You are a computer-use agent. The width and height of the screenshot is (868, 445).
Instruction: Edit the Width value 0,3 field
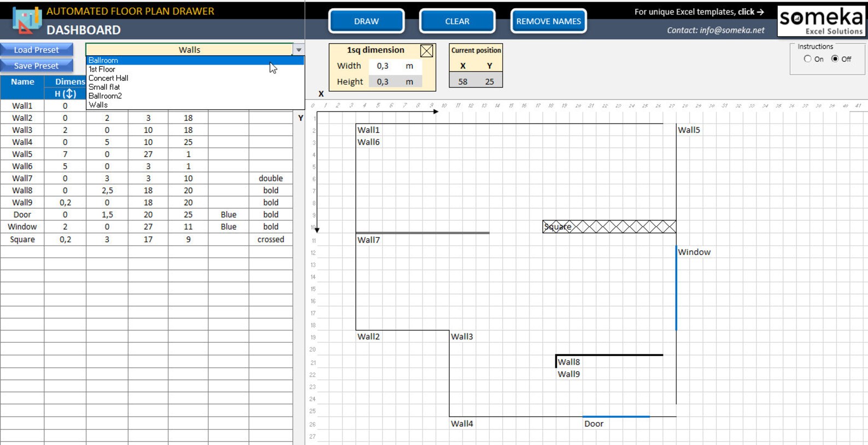(383, 66)
